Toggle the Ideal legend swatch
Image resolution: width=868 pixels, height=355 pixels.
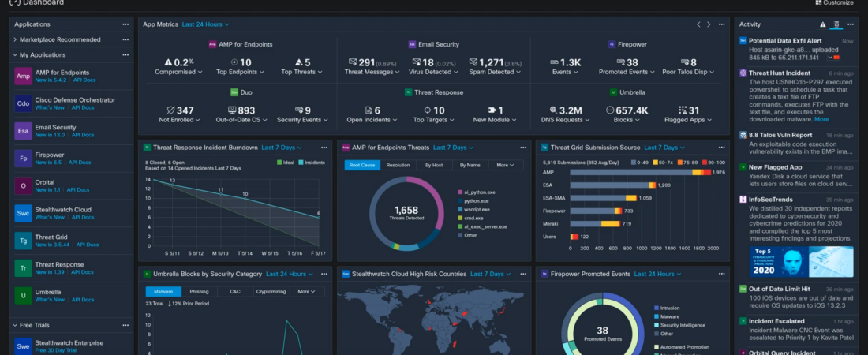[279, 163]
